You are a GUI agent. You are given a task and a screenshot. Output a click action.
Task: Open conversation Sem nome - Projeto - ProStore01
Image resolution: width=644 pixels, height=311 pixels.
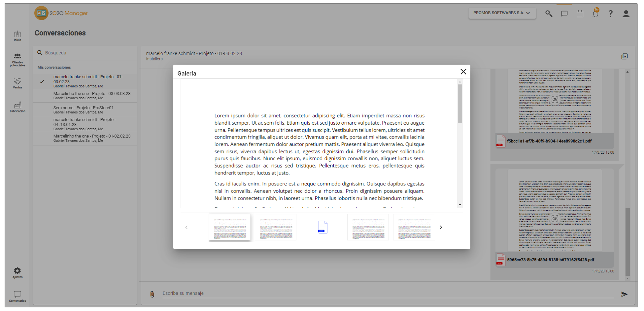click(85, 110)
